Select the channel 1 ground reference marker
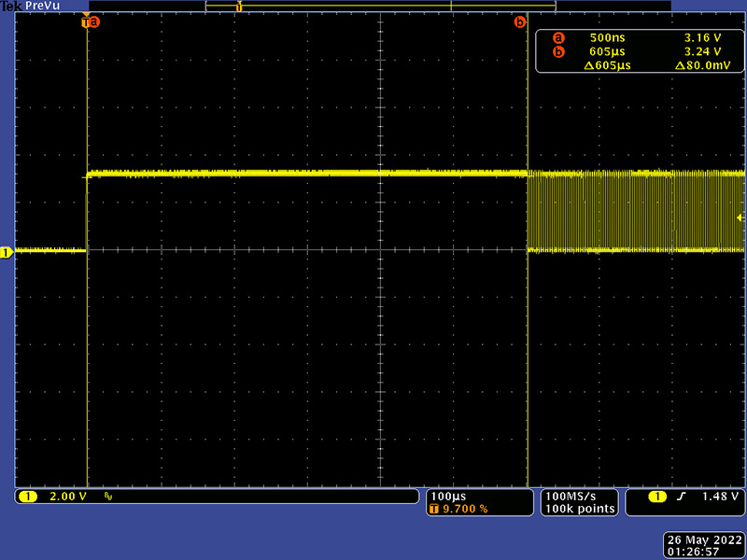The height and width of the screenshot is (560, 747). tap(6, 252)
